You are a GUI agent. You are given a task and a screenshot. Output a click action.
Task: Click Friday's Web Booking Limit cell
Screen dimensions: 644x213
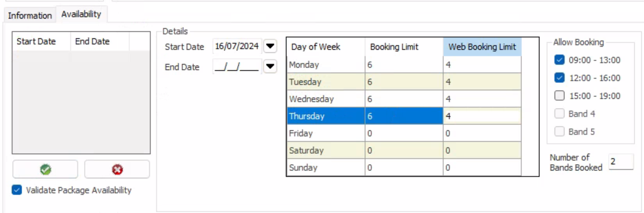tap(482, 134)
